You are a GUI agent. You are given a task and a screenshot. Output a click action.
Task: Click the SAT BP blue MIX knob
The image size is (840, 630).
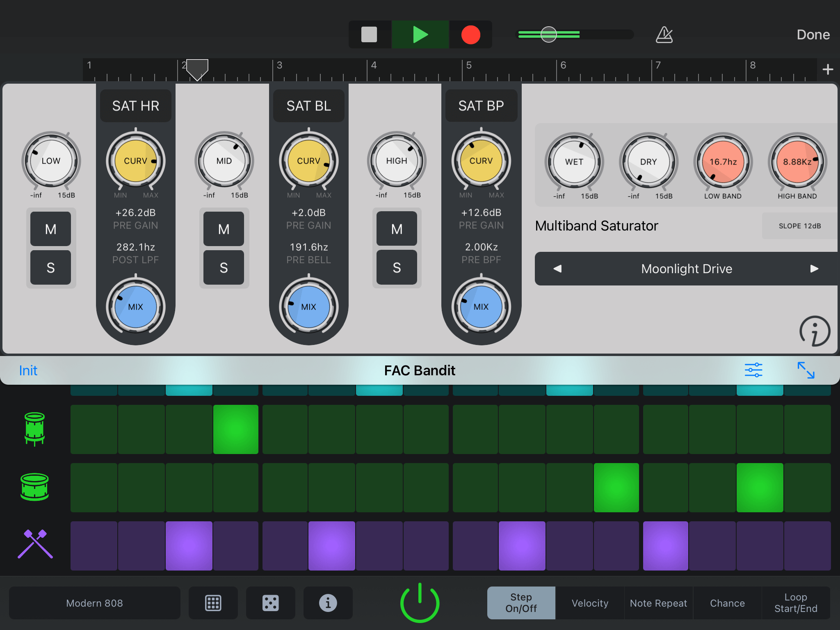[481, 306]
